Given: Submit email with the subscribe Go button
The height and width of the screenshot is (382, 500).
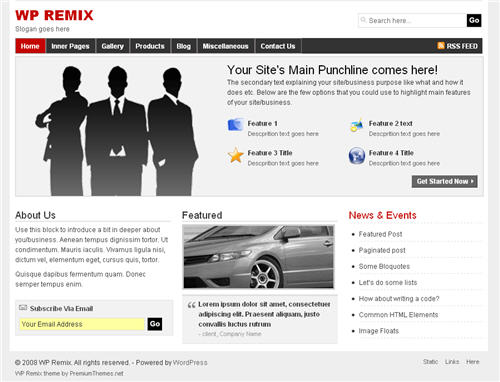Looking at the screenshot, I should pyautogui.click(x=155, y=324).
